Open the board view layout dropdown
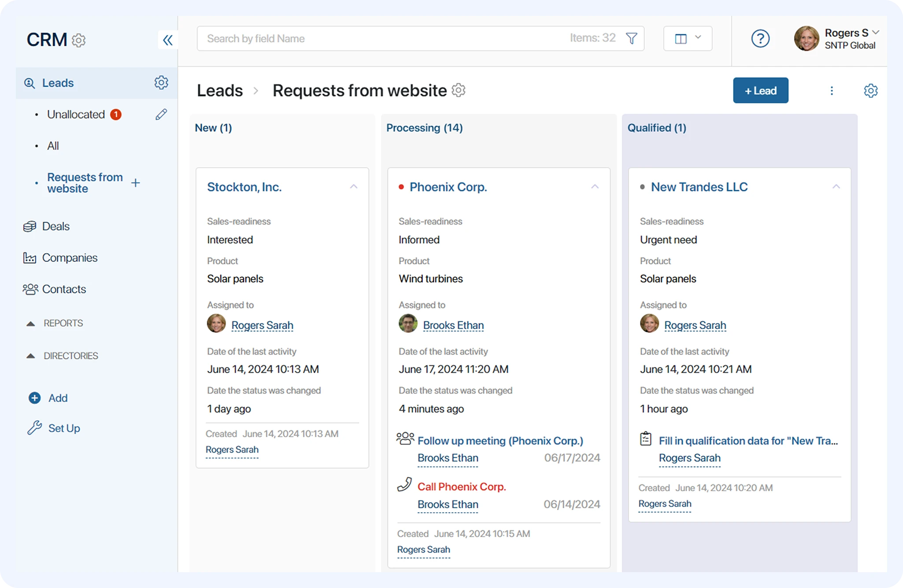Image resolution: width=903 pixels, height=588 pixels. [688, 39]
